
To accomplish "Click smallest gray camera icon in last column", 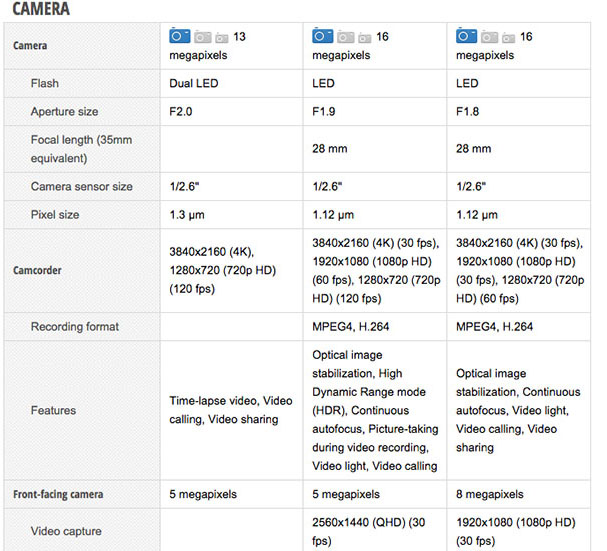I will point(509,38).
